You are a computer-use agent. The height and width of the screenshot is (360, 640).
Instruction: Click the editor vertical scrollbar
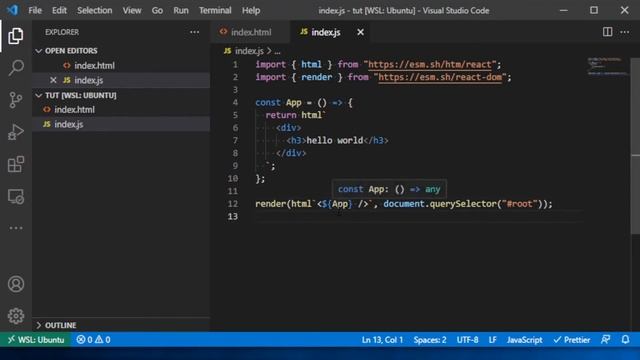[x=635, y=146]
